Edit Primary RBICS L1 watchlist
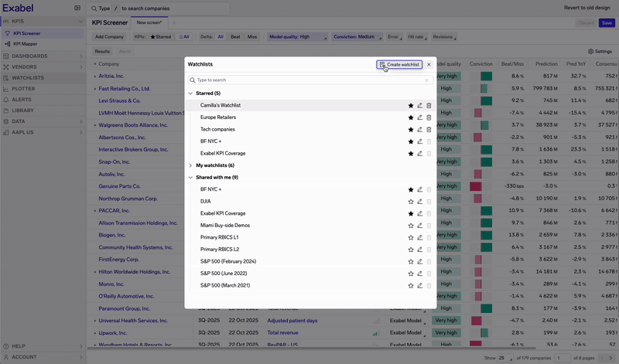 point(419,237)
